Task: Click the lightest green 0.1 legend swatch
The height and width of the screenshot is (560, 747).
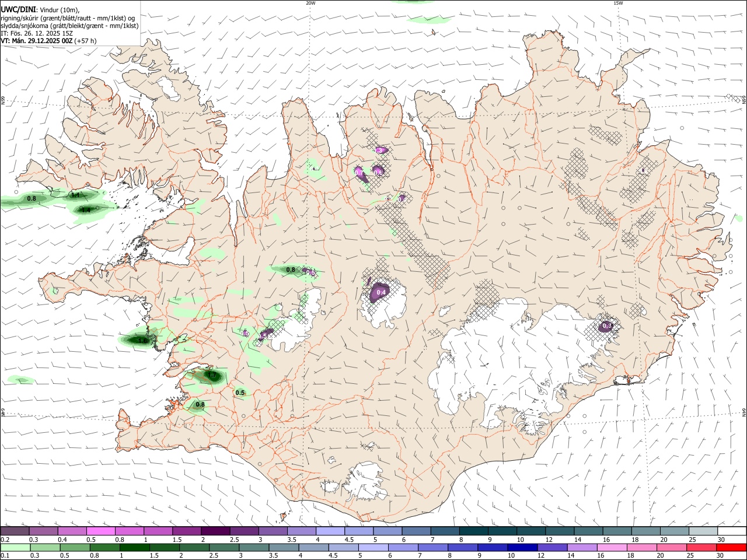Action: 15,548
